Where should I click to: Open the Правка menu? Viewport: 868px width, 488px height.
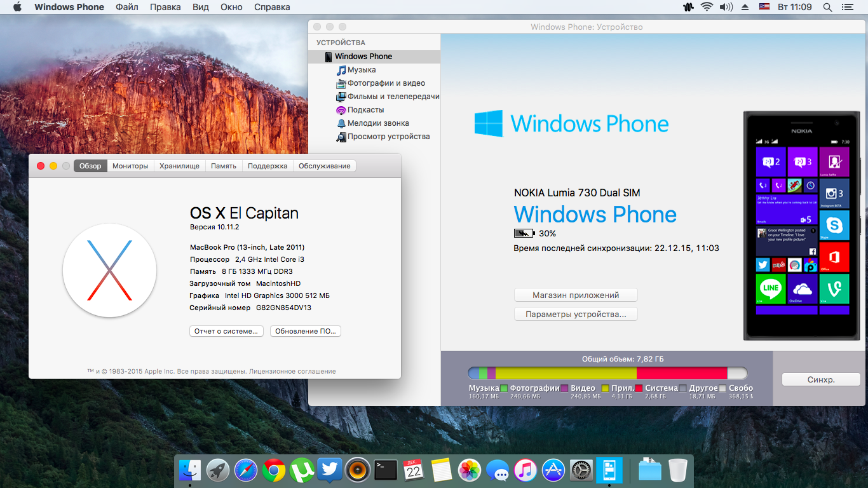click(x=165, y=7)
